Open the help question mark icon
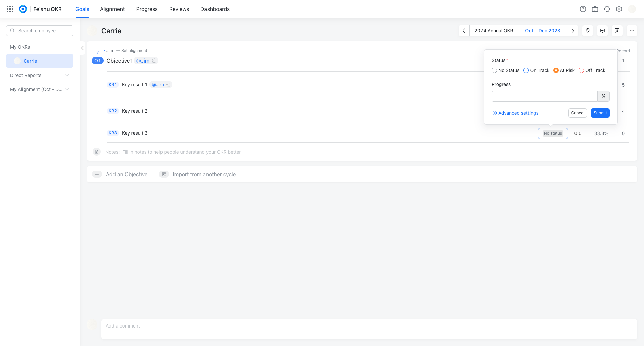This screenshot has width=644, height=346. (x=583, y=9)
